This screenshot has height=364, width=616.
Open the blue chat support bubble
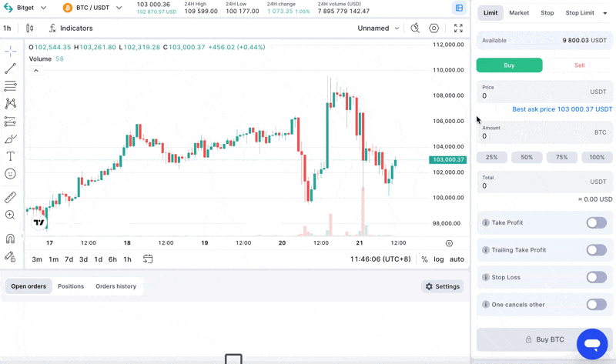[592, 344]
